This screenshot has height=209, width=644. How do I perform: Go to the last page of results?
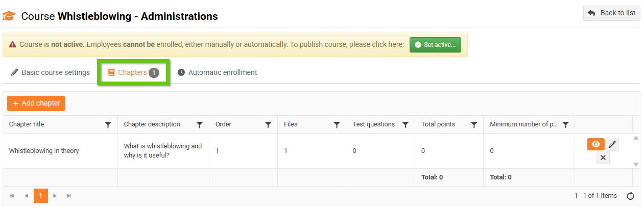click(69, 196)
